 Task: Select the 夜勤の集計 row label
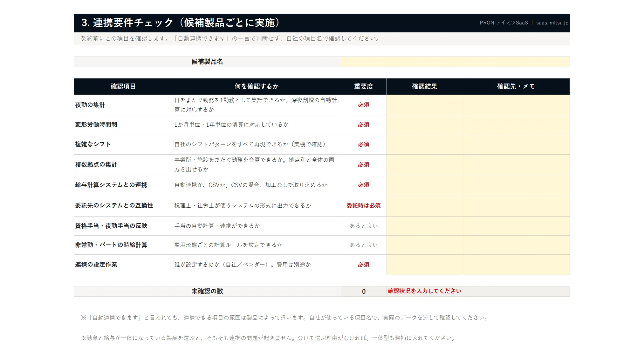tap(123, 105)
